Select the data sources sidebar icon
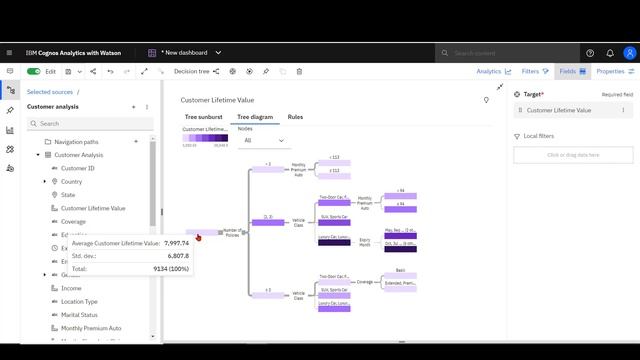Viewport: 640px width, 360px height. (11, 90)
